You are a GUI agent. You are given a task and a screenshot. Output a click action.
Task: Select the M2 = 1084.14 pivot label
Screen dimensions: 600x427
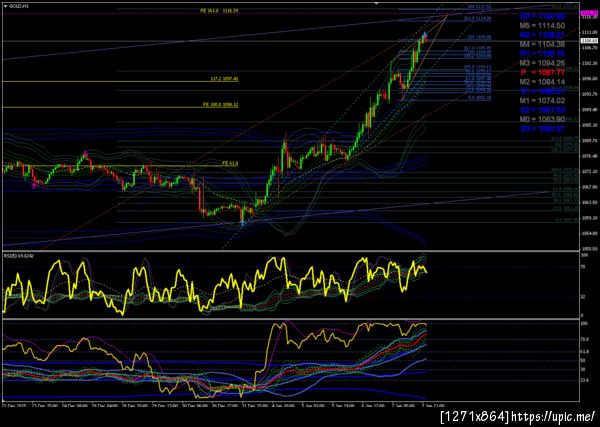(x=543, y=82)
